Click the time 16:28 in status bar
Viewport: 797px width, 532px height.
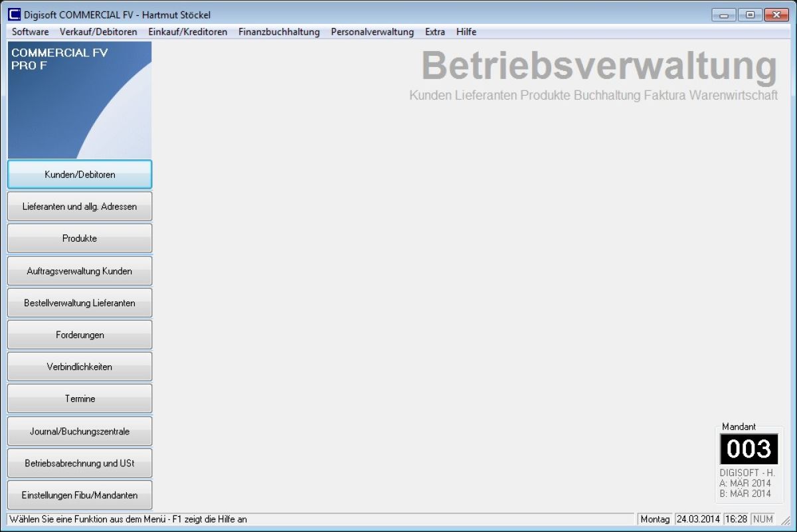pos(736,519)
